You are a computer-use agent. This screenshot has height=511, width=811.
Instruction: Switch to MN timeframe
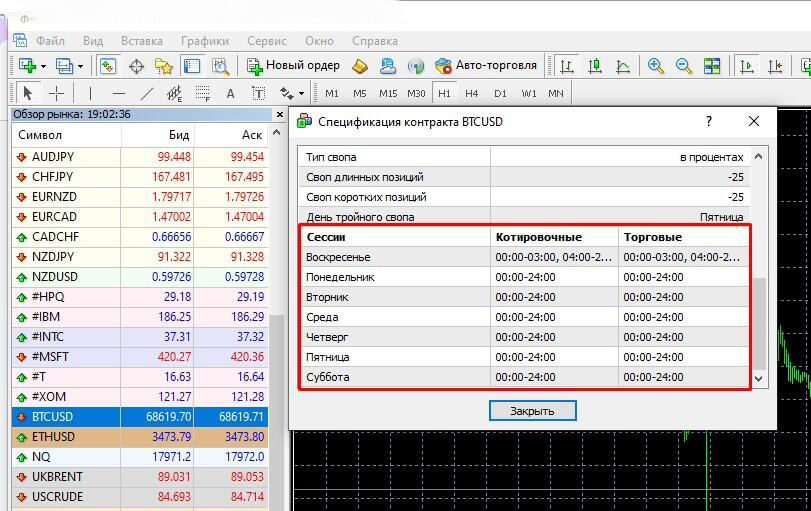coord(556,94)
